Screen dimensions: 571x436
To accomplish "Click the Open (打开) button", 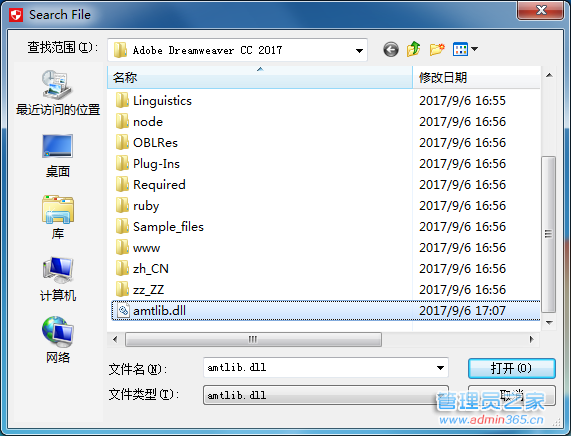I will click(512, 368).
